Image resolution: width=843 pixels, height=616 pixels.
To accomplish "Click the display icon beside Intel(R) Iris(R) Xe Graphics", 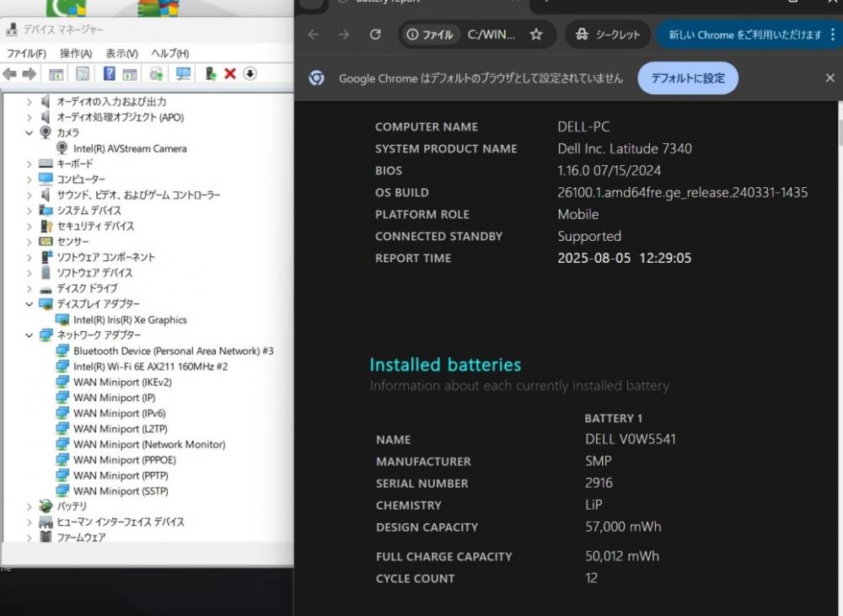I will tap(62, 320).
